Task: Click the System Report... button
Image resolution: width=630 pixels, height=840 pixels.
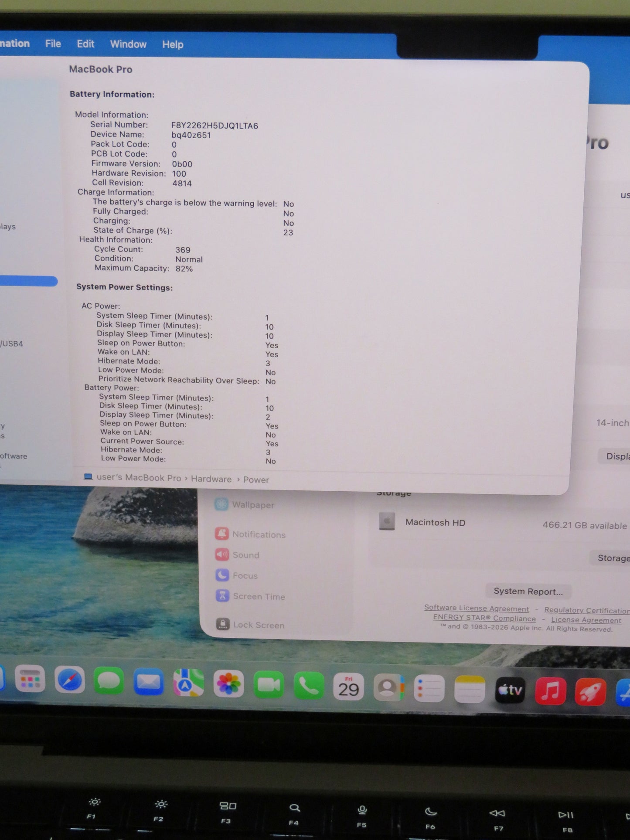Action: [528, 592]
